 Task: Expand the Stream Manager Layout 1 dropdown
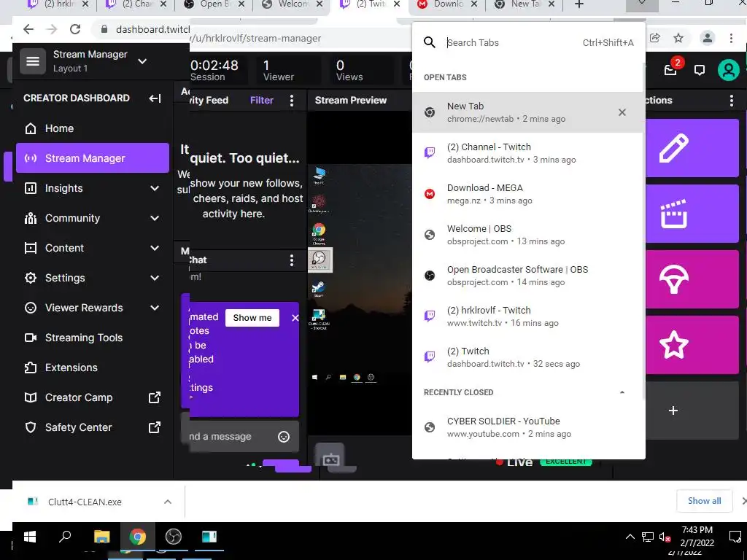pos(142,61)
